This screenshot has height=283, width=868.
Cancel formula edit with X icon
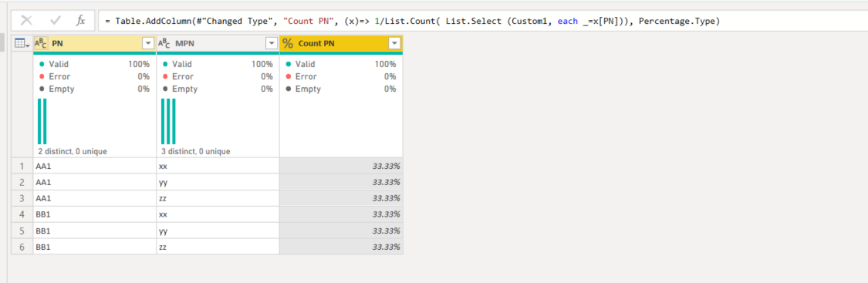pos(26,21)
